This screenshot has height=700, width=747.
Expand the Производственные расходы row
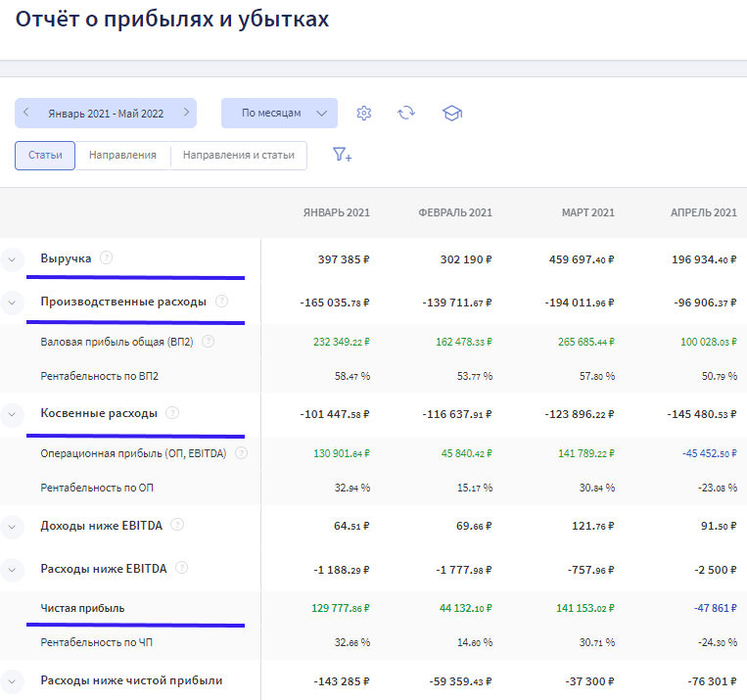13,303
